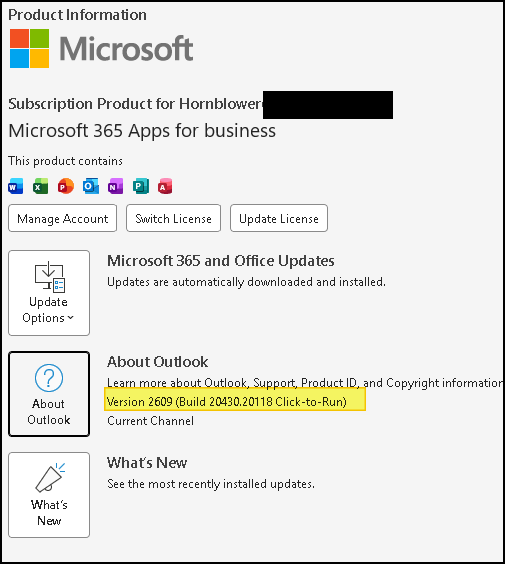This screenshot has width=505, height=564.
Task: Open the What's New button
Action: (49, 495)
